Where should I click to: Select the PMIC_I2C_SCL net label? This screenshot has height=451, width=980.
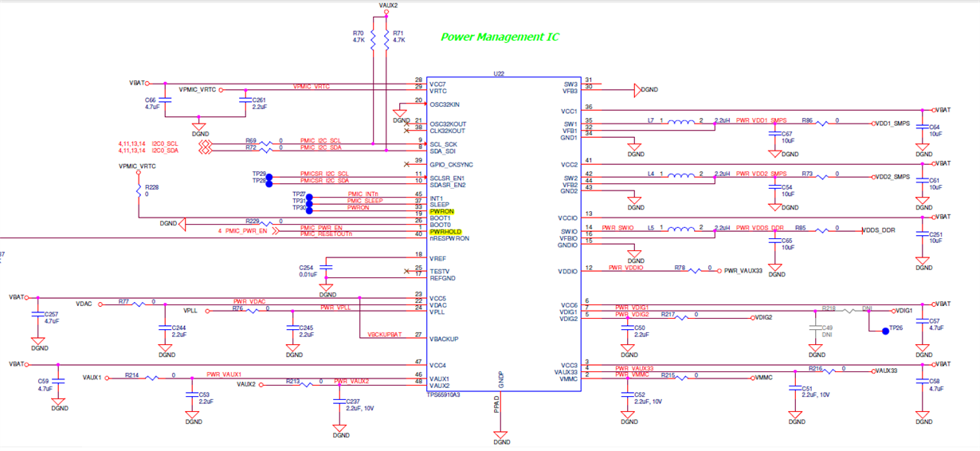(320, 139)
